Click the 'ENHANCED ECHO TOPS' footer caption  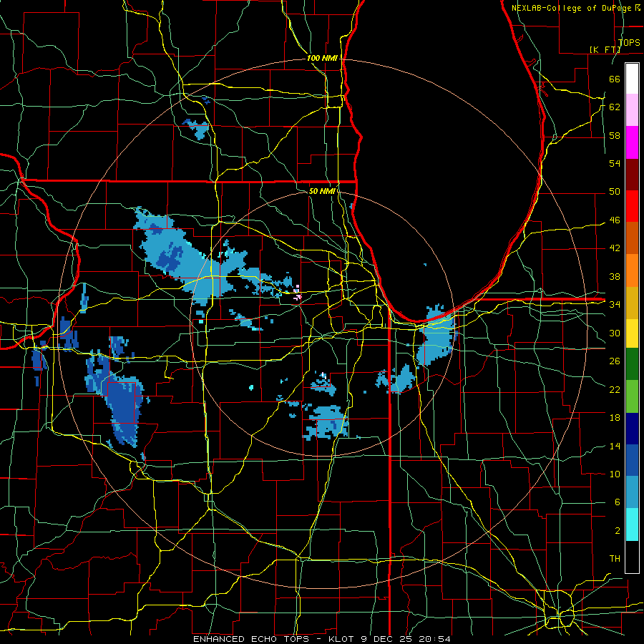pos(251,639)
